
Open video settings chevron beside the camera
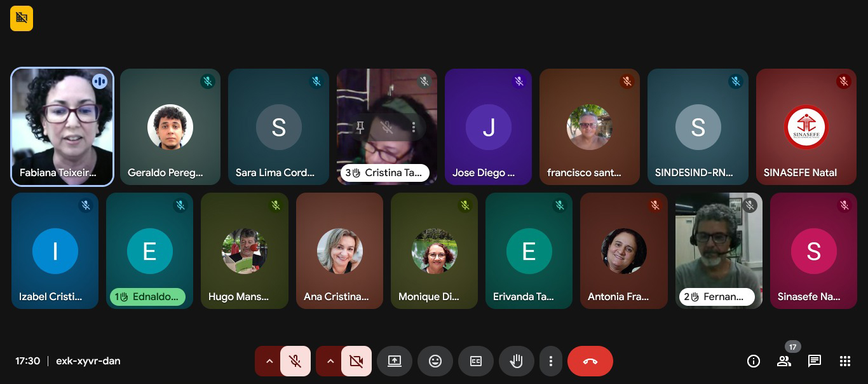(x=330, y=361)
